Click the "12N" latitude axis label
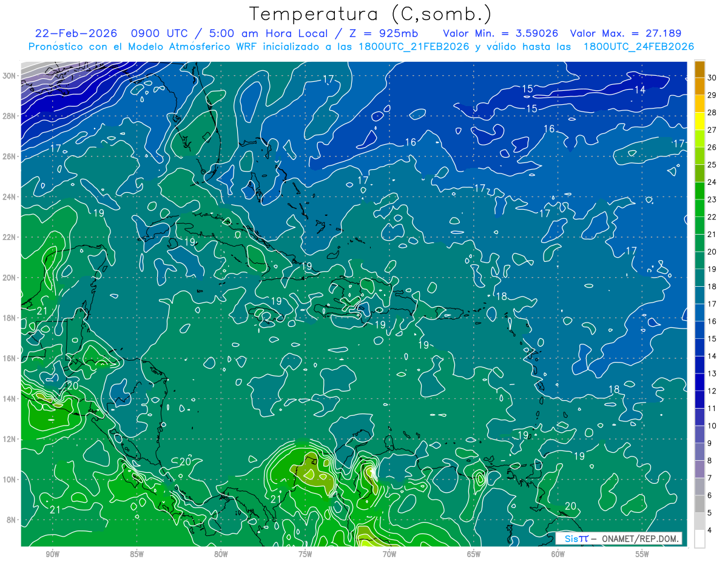728x562 pixels. [x=10, y=439]
